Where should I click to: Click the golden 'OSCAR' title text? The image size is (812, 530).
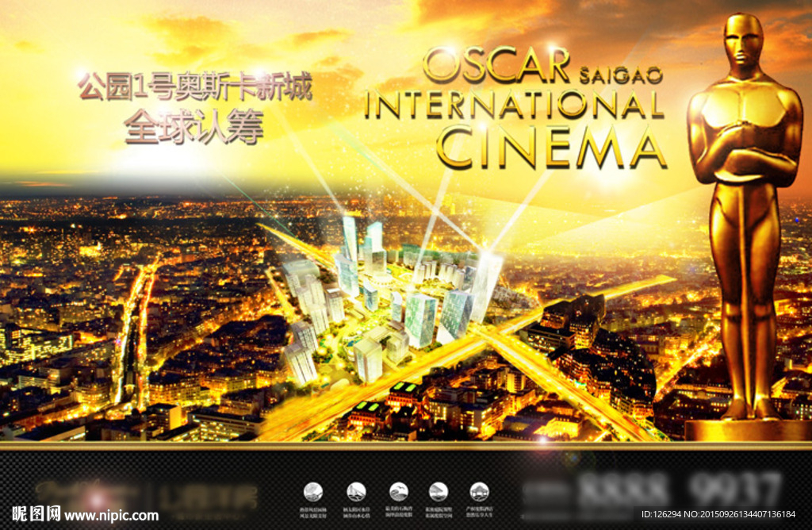[496, 65]
